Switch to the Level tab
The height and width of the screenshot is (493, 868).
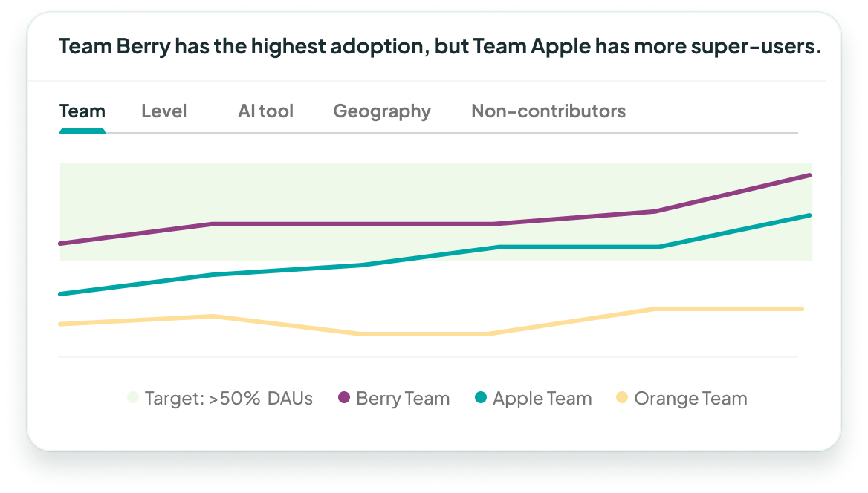163,111
